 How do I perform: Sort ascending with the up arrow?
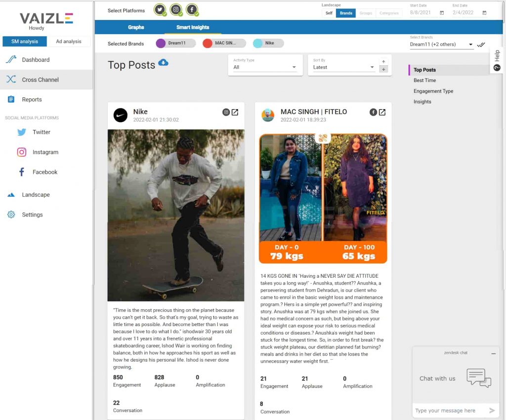click(383, 62)
